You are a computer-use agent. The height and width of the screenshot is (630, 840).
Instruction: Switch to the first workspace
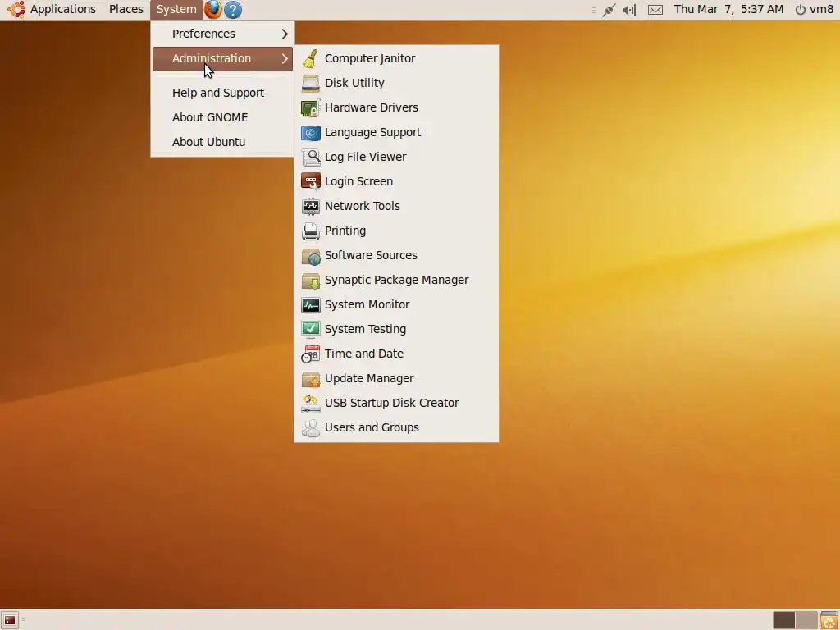tap(783, 620)
